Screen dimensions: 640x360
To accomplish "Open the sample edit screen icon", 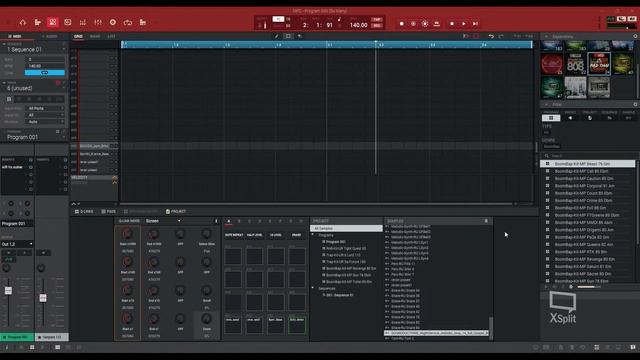I will tap(68, 22).
